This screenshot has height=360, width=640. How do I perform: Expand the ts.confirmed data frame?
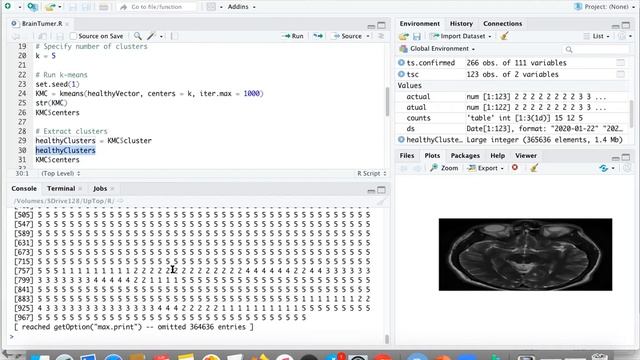pyautogui.click(x=401, y=63)
